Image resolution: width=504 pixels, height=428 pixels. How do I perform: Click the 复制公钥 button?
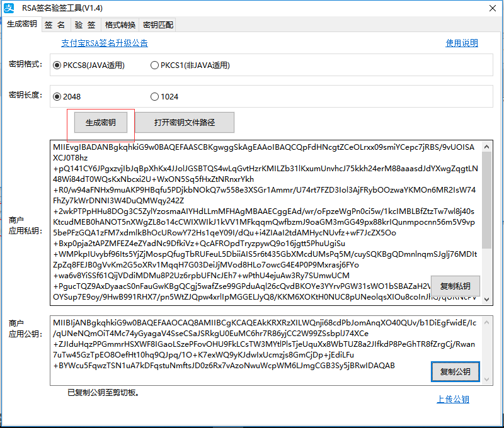[455, 371]
